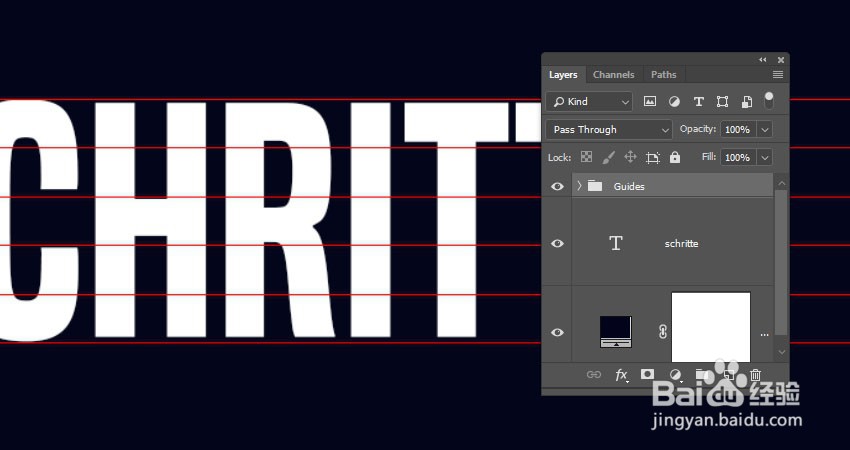Viewport: 850px width, 450px height.
Task: Open the fx layer style menu
Action: 621,375
